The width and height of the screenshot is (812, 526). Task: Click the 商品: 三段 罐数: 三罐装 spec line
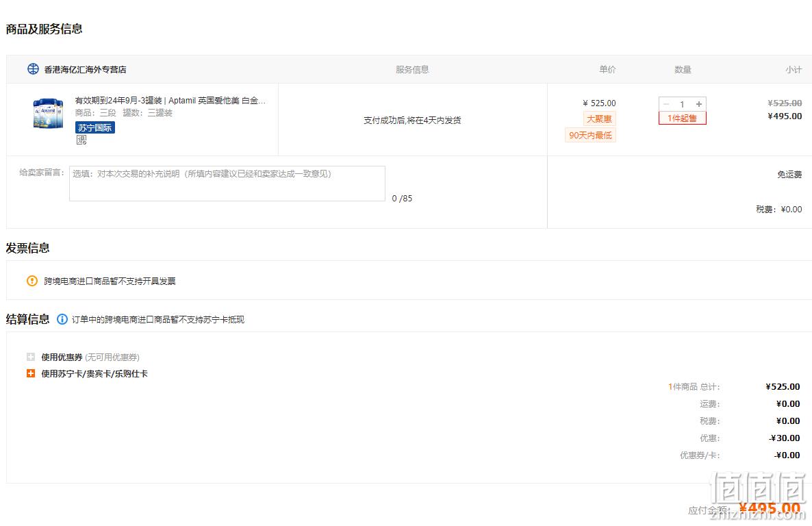(x=124, y=113)
